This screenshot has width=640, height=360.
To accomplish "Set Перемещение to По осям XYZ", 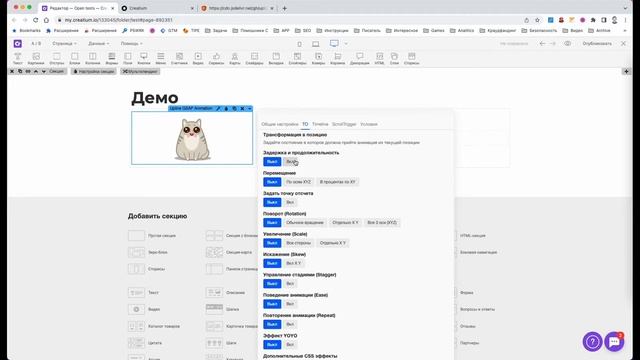I will [298, 182].
